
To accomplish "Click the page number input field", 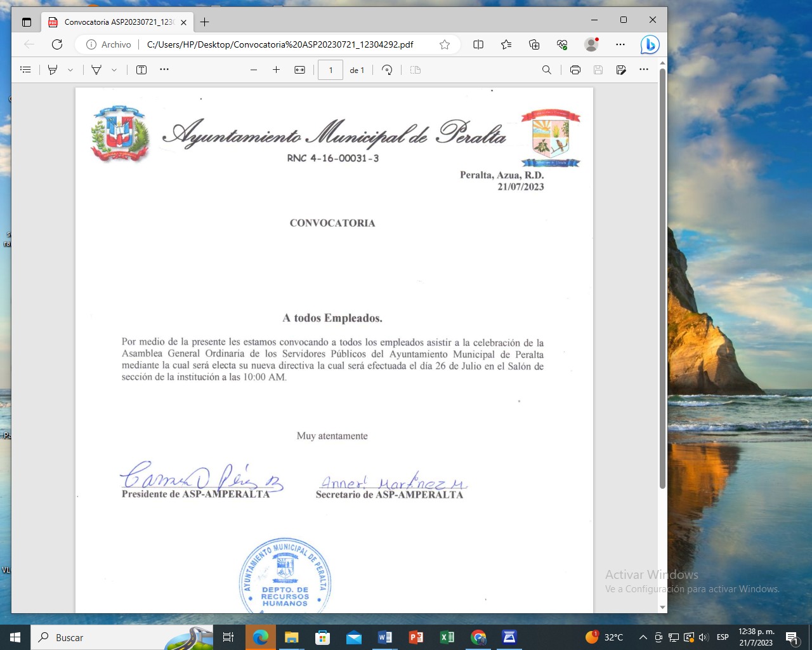I will pos(331,70).
